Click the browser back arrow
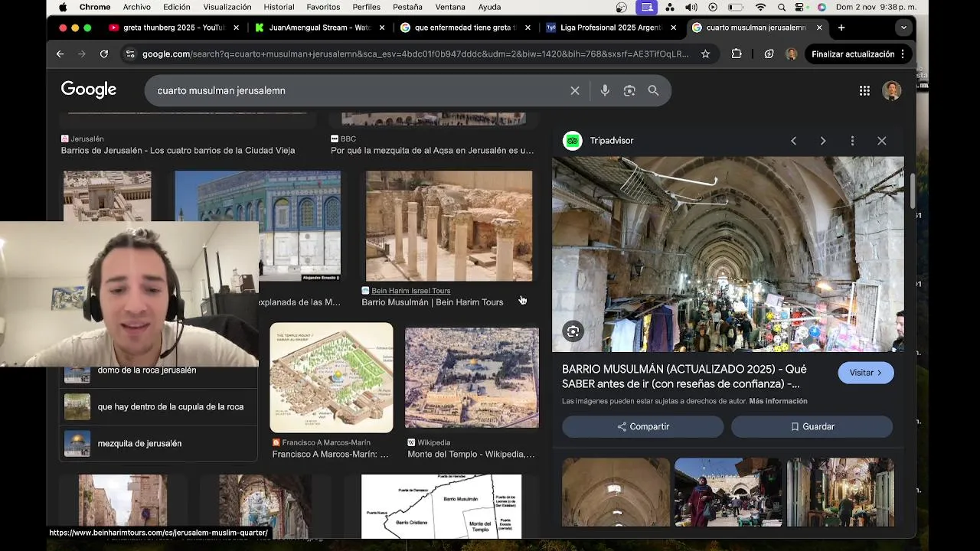The image size is (980, 551). [60, 54]
